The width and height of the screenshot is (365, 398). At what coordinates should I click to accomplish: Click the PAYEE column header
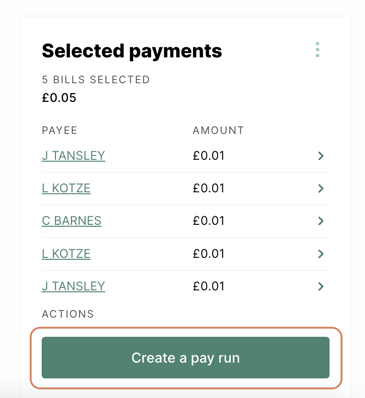pos(59,130)
